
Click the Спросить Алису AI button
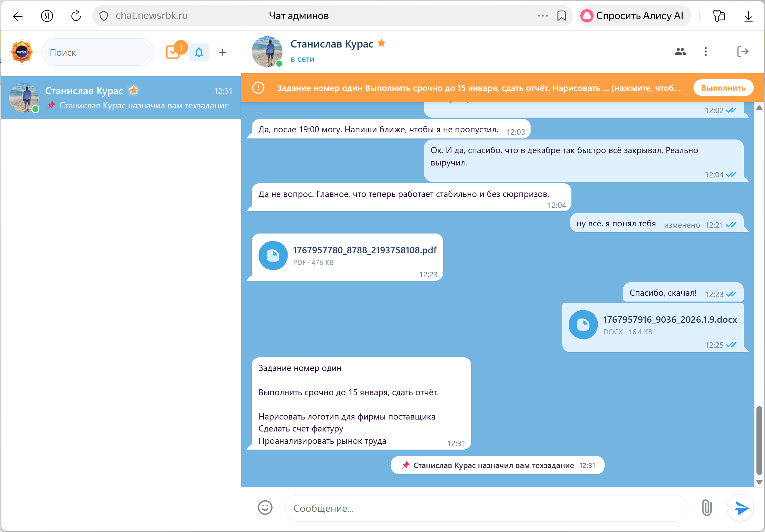click(x=634, y=16)
